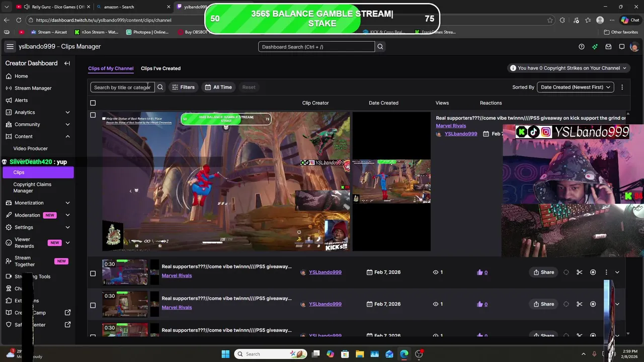
Task: Click the expanded clip's video preview
Action: [226, 182]
